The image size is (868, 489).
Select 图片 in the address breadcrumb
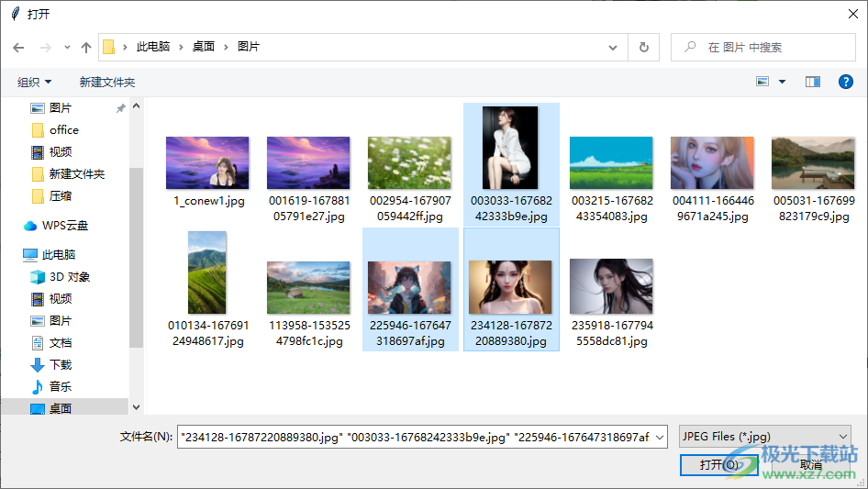coord(249,47)
